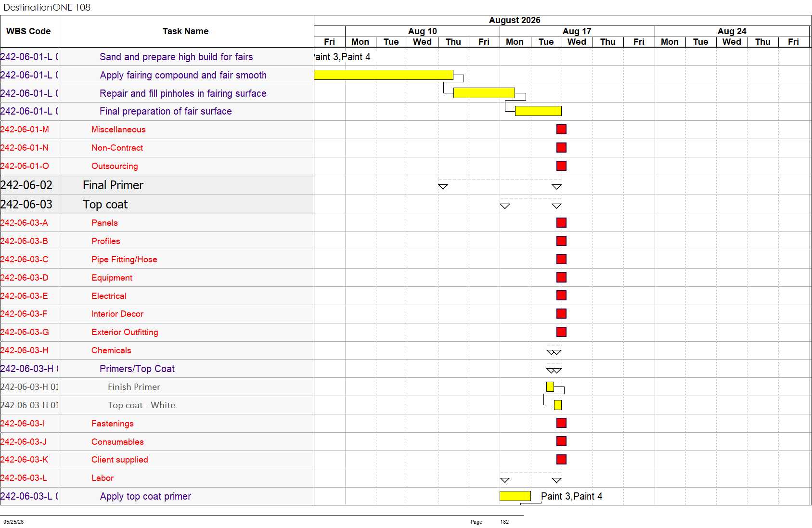Click the red Outsourcing milestone square

(x=561, y=166)
